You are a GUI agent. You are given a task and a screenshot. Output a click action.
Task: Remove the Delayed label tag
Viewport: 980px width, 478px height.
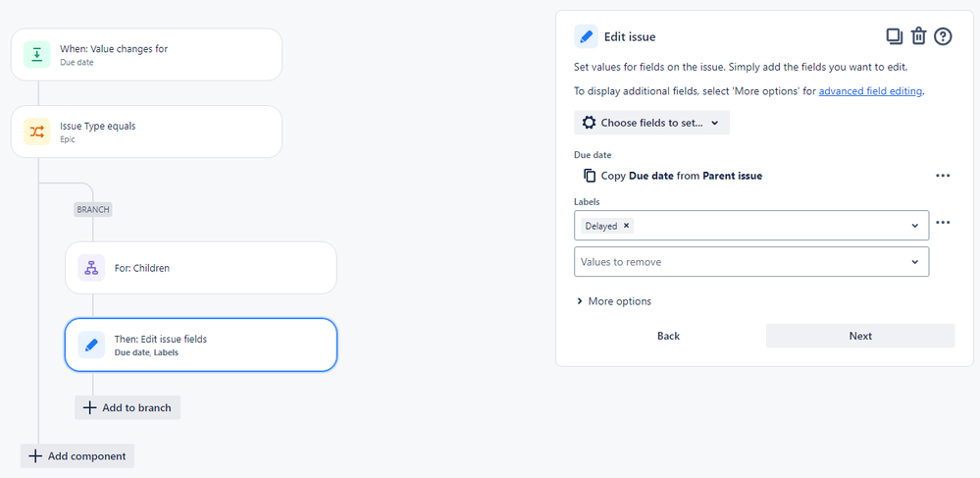(626, 226)
